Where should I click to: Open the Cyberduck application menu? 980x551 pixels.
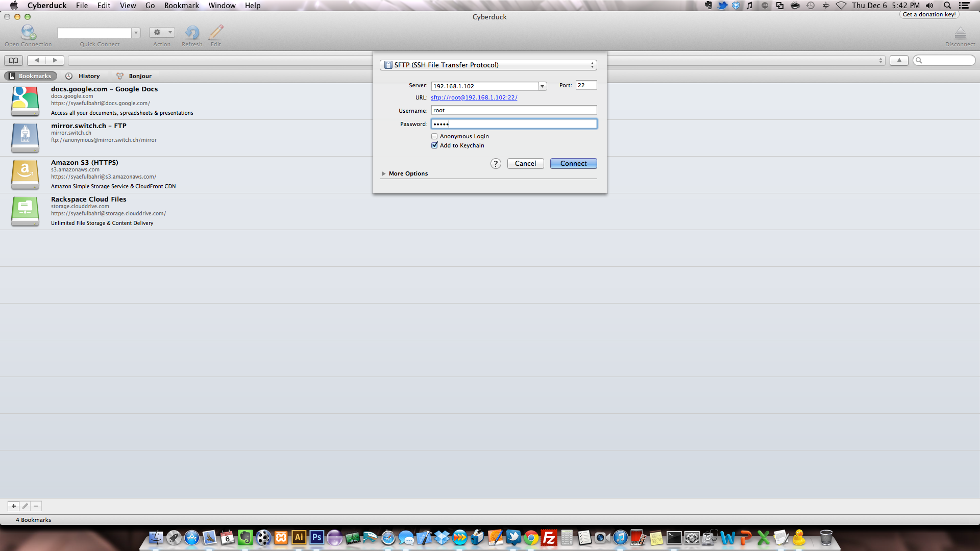click(x=47, y=5)
